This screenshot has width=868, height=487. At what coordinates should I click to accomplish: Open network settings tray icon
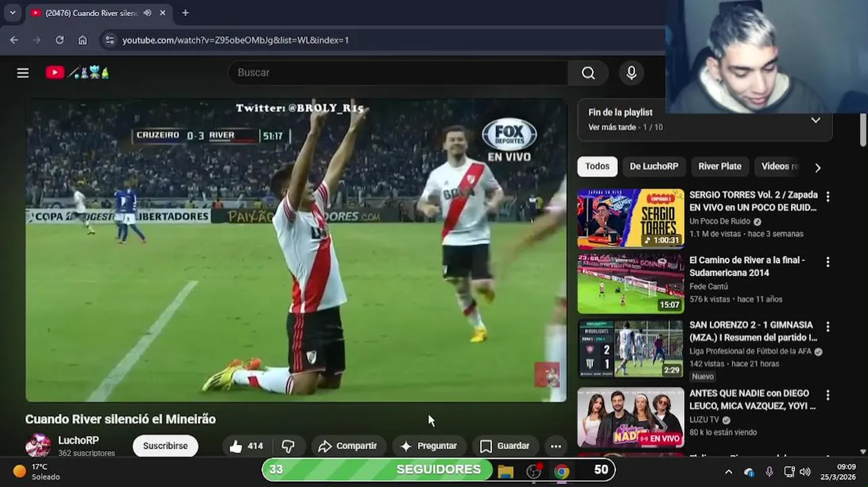(x=789, y=471)
